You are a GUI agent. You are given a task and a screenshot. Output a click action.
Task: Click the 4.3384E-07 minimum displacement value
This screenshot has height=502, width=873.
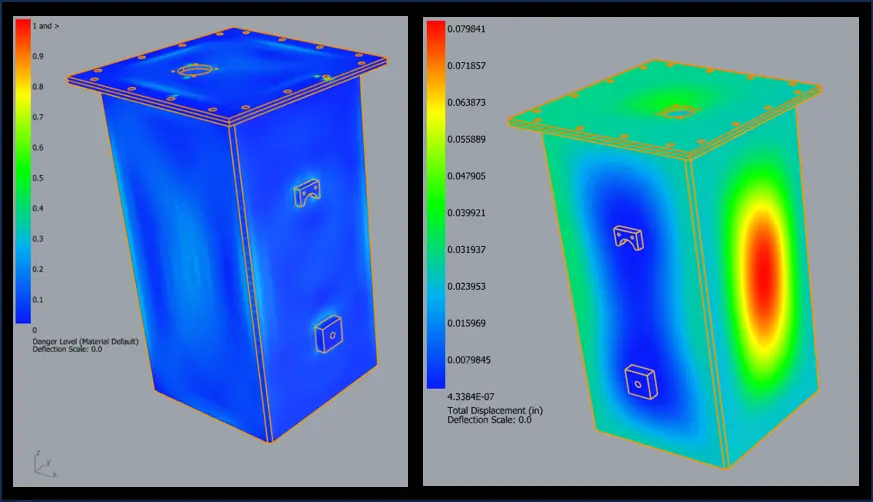tap(470, 397)
